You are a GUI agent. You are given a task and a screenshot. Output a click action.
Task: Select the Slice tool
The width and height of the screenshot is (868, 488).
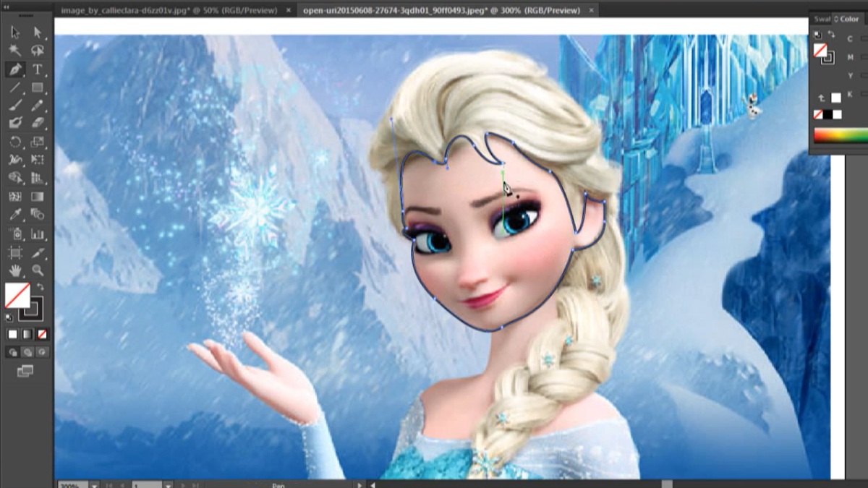tap(38, 252)
